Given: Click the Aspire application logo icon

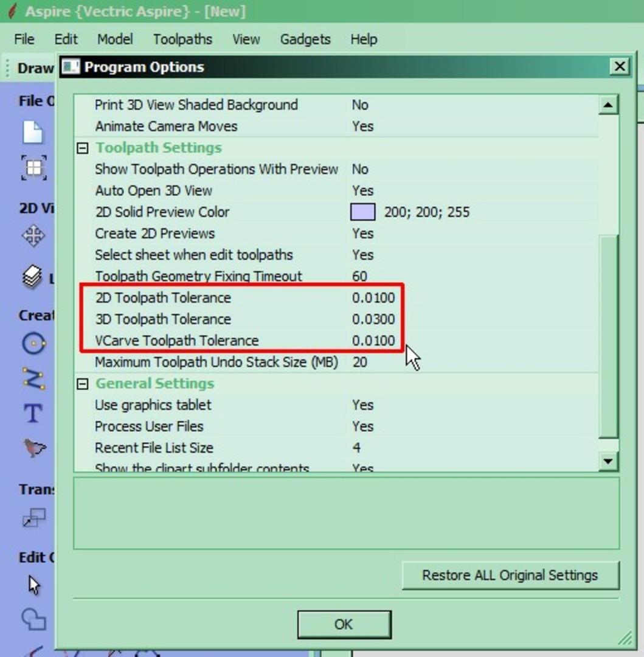Looking at the screenshot, I should pos(13,12).
